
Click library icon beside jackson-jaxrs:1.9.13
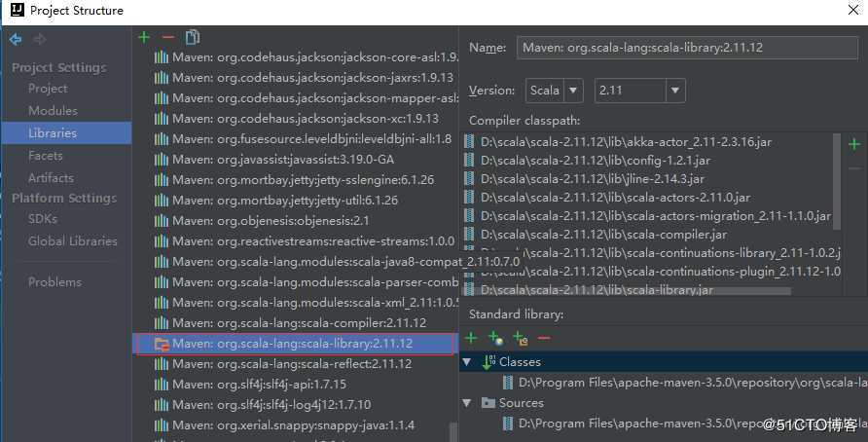[x=162, y=78]
